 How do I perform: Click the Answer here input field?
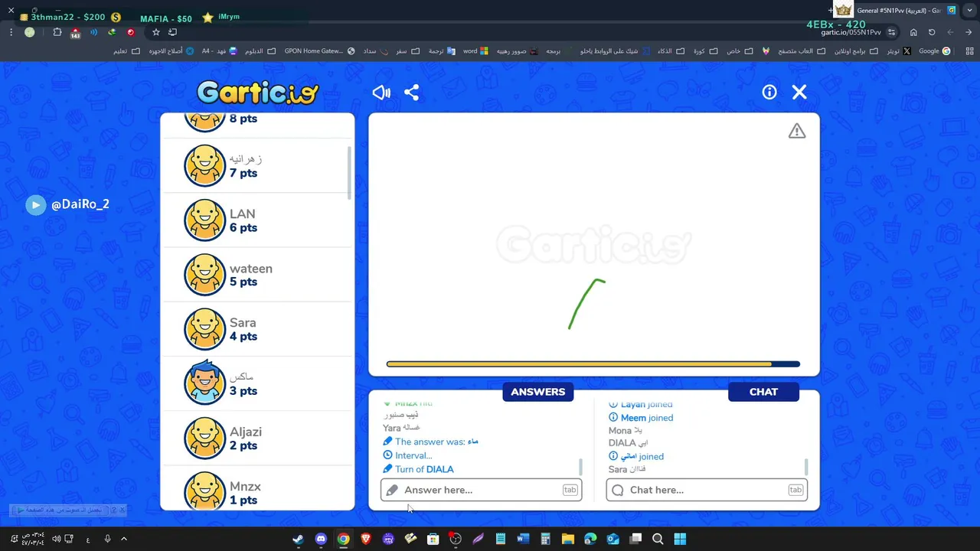click(482, 490)
